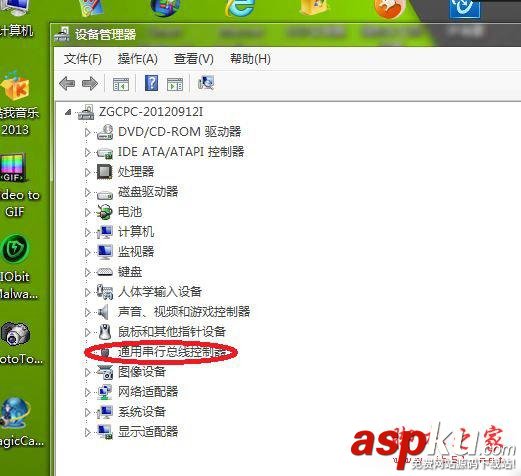Expand the 声音、视频和游戏控制器 arrow
Image resolution: width=521 pixels, height=476 pixels.
click(87, 312)
